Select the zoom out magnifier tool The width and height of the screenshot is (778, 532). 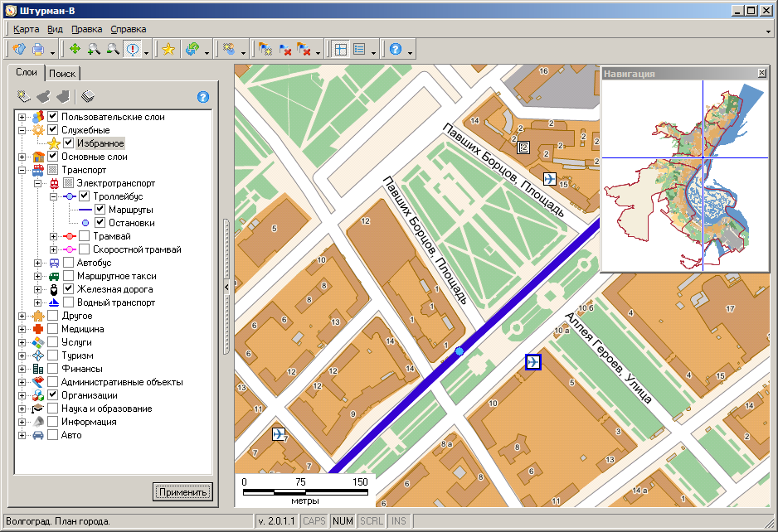[113, 49]
